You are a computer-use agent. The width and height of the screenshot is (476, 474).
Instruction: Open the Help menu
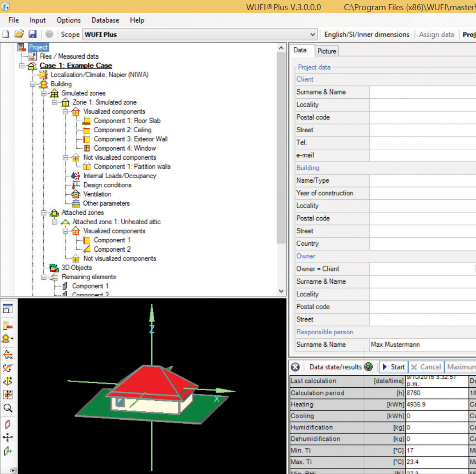(137, 20)
